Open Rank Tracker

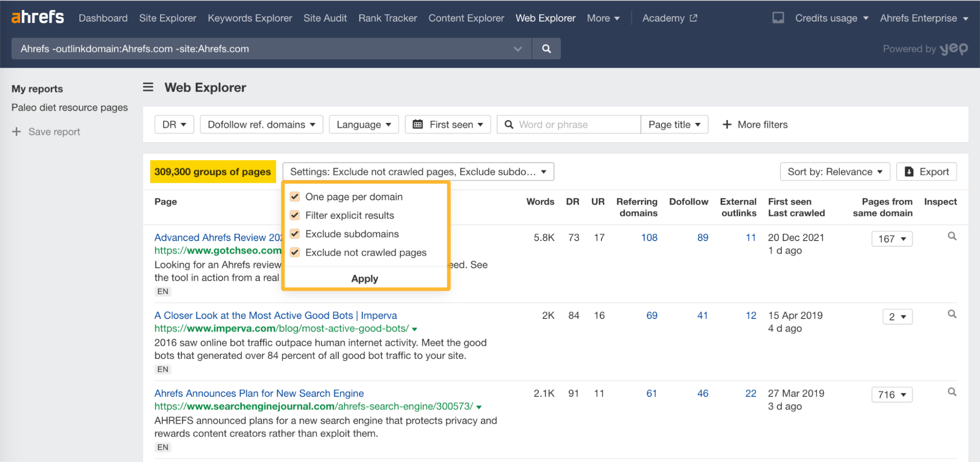[x=388, y=18]
